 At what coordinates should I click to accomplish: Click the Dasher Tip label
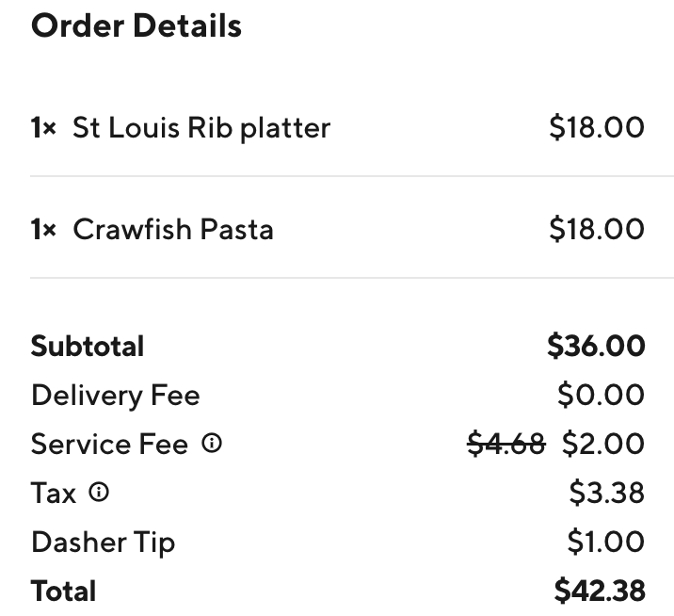(x=103, y=542)
